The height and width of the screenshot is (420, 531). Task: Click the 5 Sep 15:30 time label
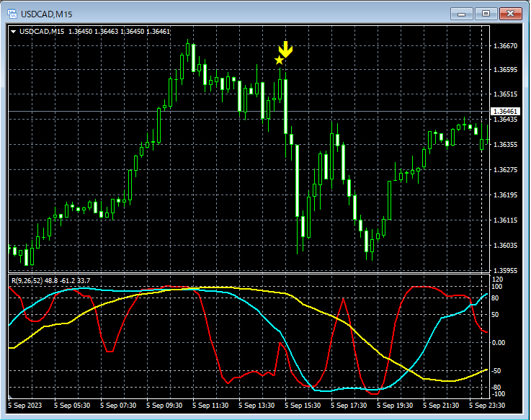click(x=303, y=406)
